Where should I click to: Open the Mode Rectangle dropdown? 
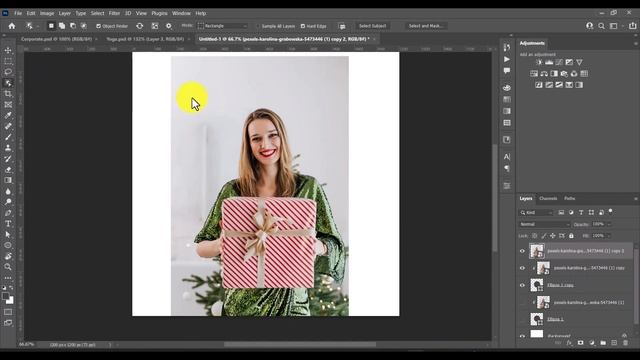click(223, 26)
